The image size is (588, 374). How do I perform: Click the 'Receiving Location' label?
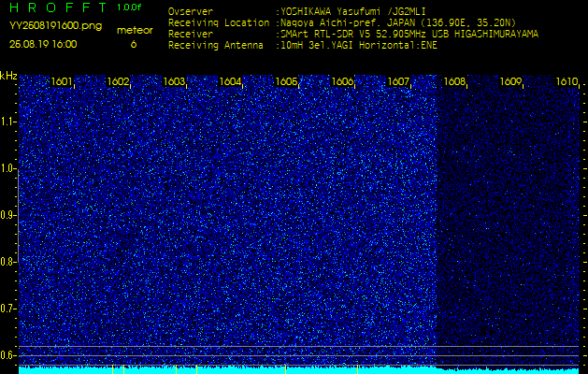219,22
